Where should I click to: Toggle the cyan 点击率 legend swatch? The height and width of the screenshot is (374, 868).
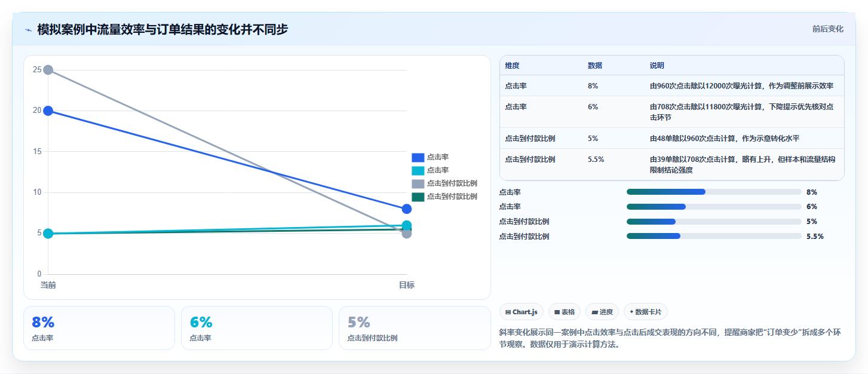tap(418, 170)
